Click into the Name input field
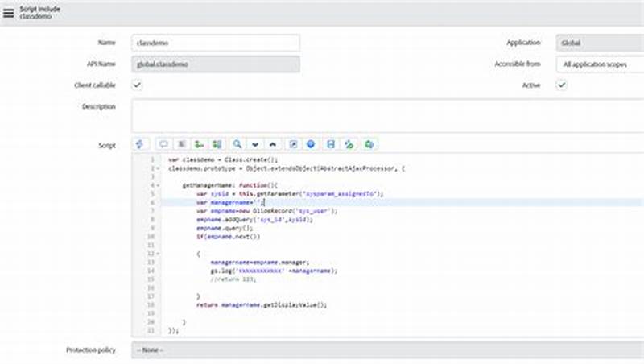The height and width of the screenshot is (364, 644). [216, 43]
